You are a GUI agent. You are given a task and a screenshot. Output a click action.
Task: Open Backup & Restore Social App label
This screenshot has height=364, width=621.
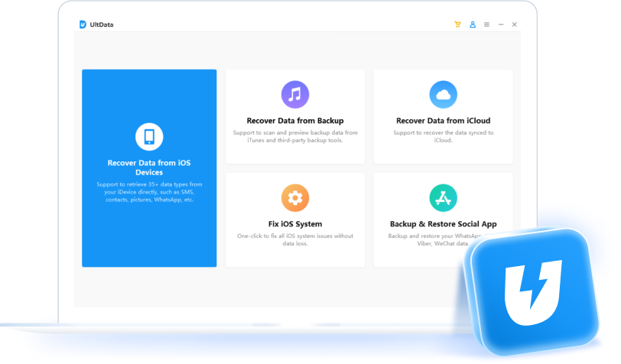443,224
